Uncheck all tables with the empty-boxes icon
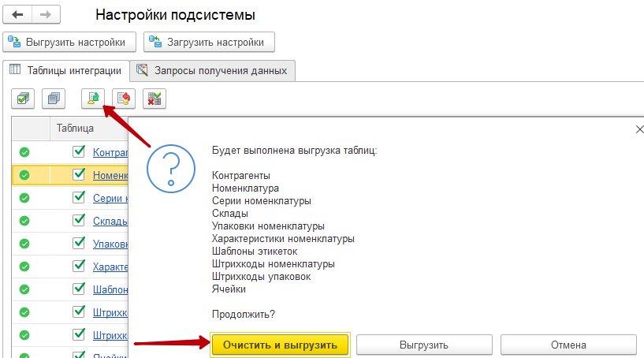644x358 pixels. [x=54, y=99]
